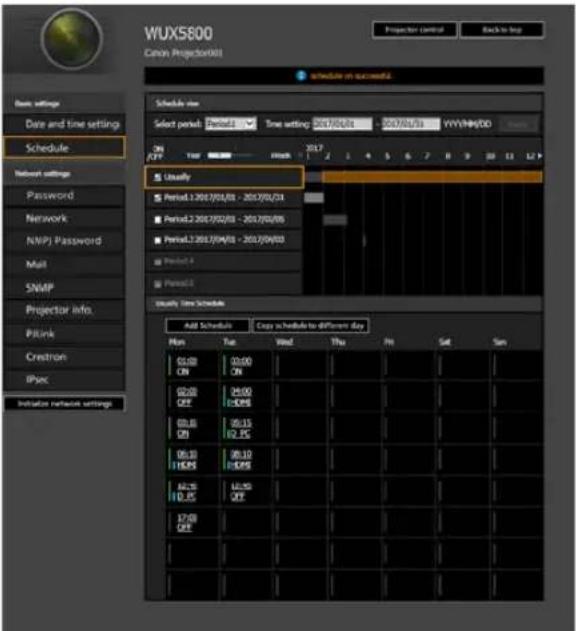Open Tuesday OFF schedule entry
This screenshot has width=576, height=631.
coord(241,491)
